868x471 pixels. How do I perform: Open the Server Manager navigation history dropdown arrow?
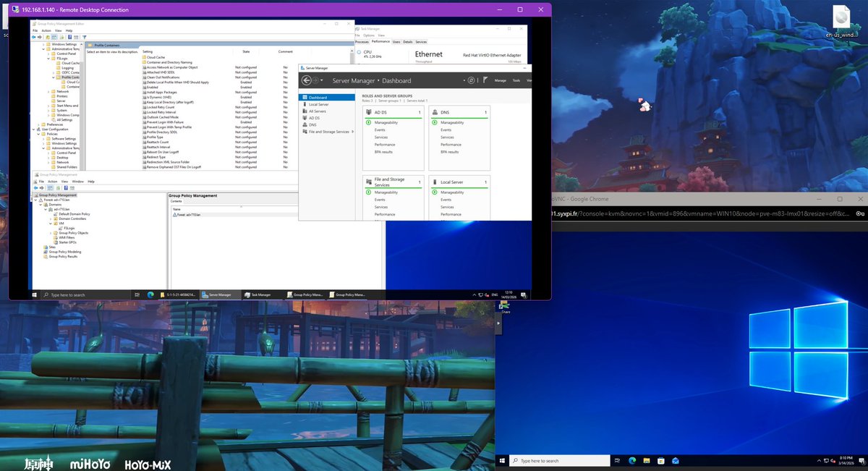point(321,80)
